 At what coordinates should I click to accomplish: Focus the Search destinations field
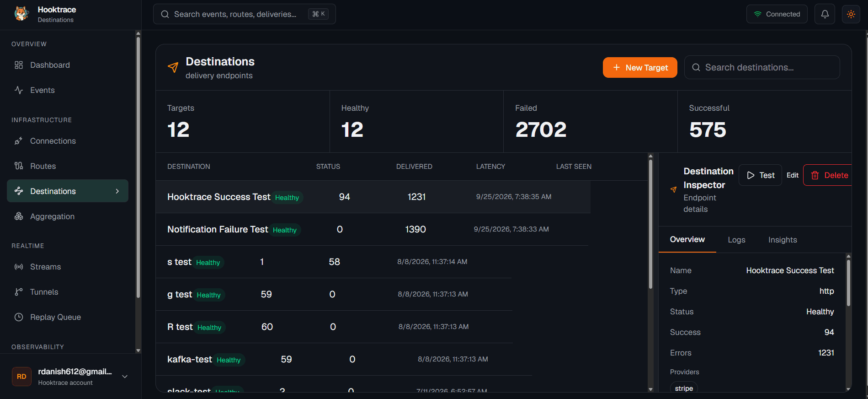click(x=762, y=67)
